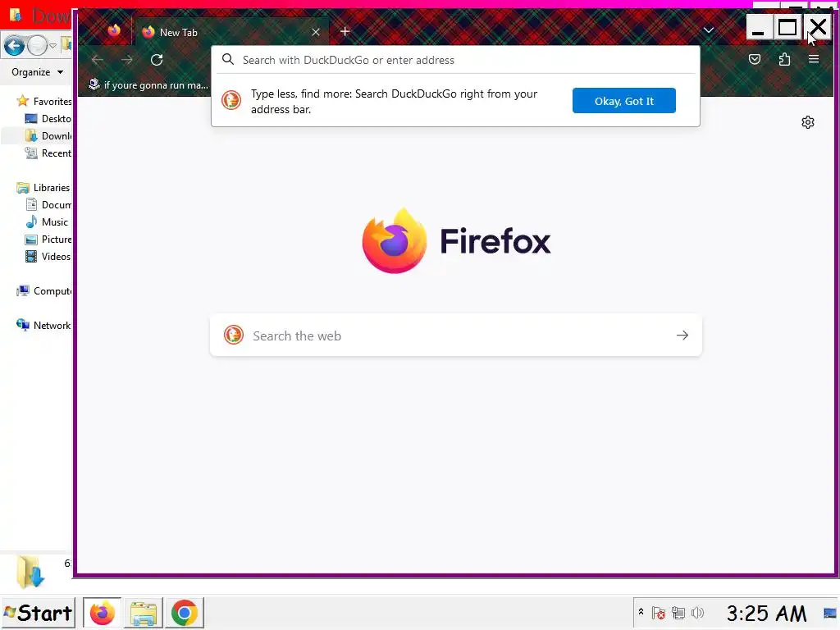Screen dimensions: 840x630
Task: Go forward with the forward arrow
Action: [127, 60]
